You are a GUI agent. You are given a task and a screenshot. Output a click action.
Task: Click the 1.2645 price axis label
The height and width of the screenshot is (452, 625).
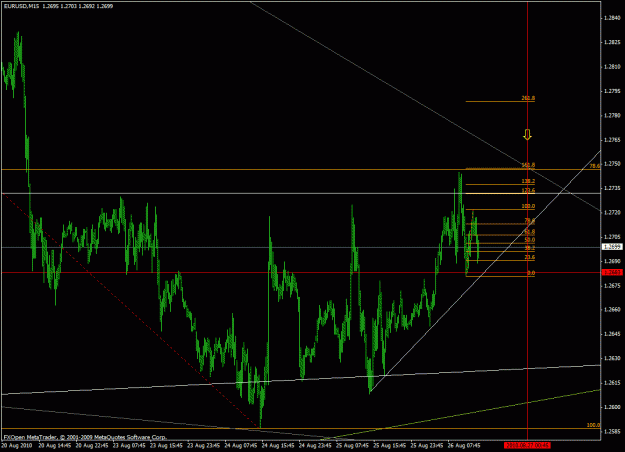(613, 334)
